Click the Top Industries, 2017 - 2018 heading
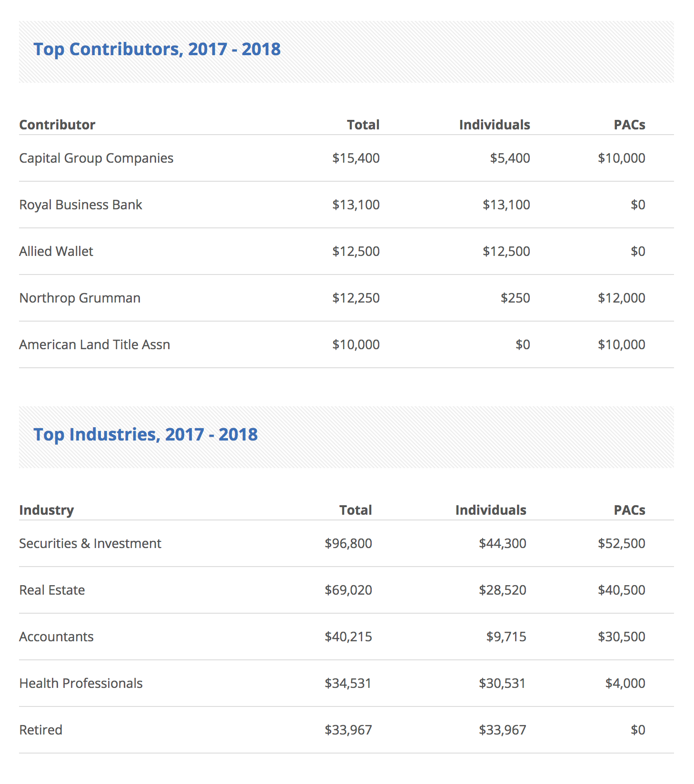Image resolution: width=694 pixels, height=784 pixels. coord(146,435)
